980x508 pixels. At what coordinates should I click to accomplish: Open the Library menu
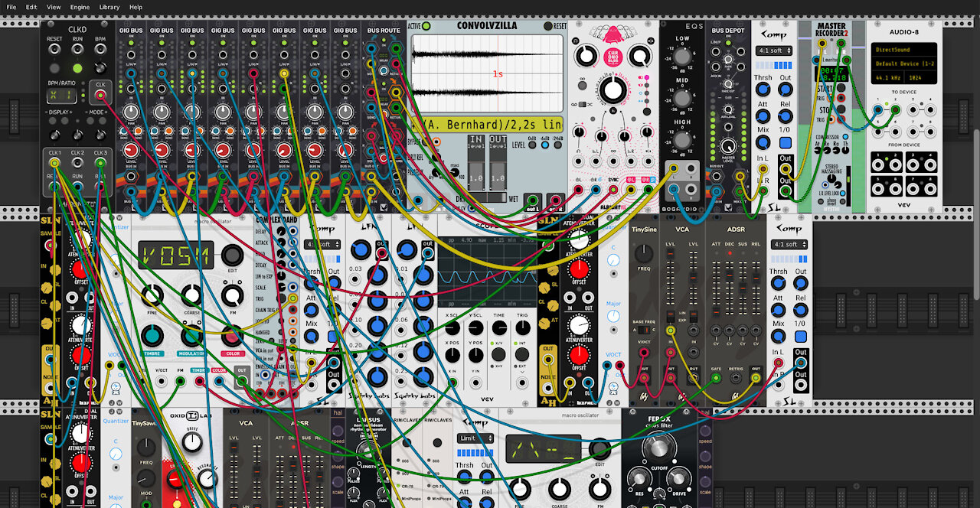click(109, 7)
